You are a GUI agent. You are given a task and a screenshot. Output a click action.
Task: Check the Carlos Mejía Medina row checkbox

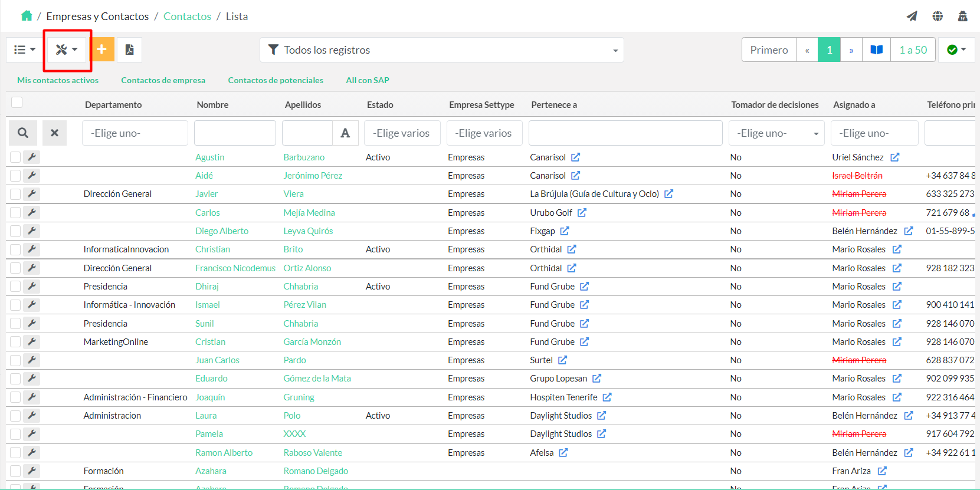point(15,212)
